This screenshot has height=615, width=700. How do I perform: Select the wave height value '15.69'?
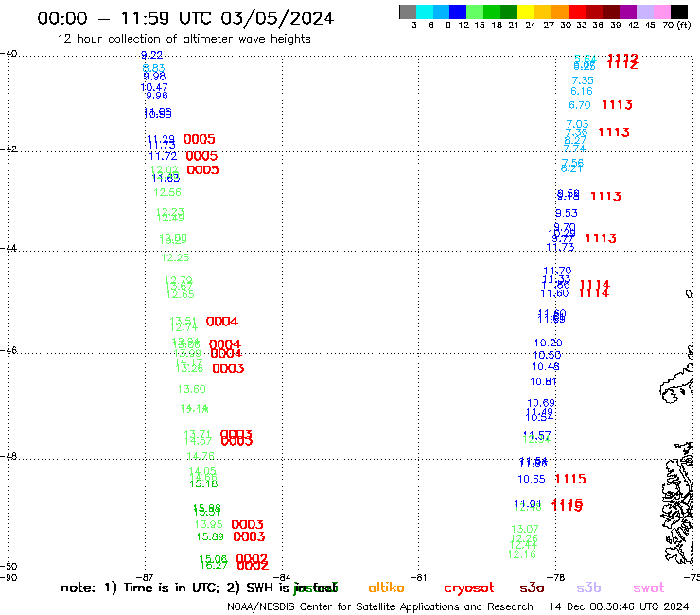(210, 536)
